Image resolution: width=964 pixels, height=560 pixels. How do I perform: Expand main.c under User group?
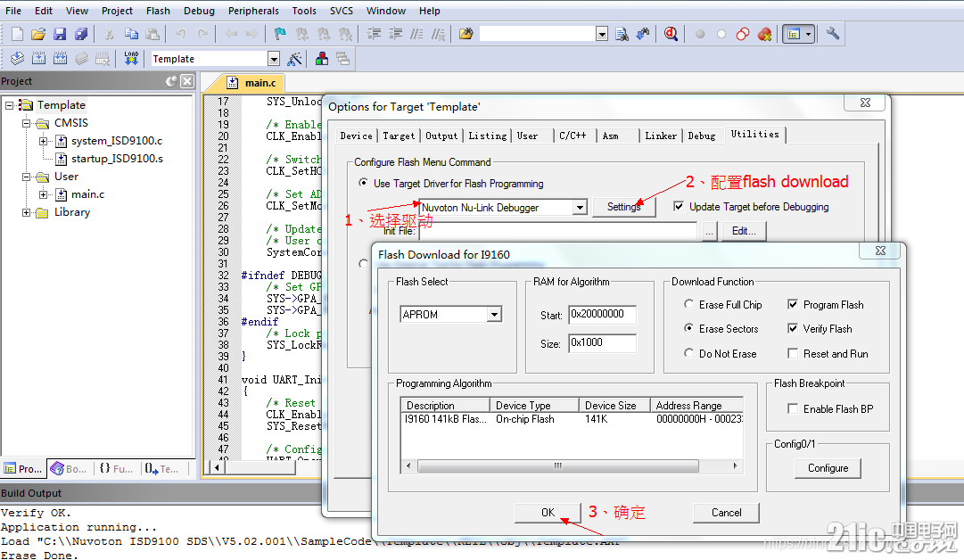click(x=43, y=195)
